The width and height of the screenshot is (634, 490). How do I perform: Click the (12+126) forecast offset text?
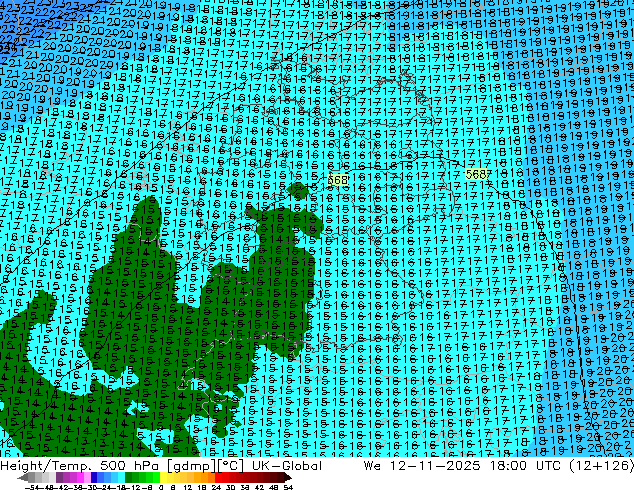click(601, 465)
